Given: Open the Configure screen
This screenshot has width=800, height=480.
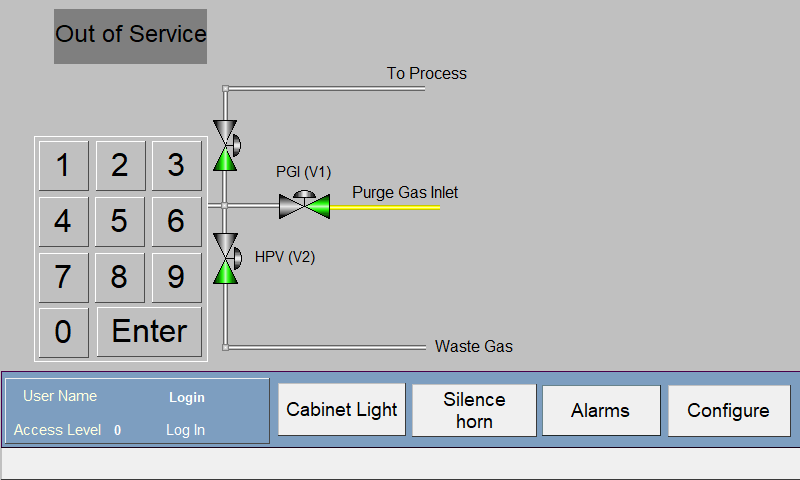Looking at the screenshot, I should coord(729,410).
